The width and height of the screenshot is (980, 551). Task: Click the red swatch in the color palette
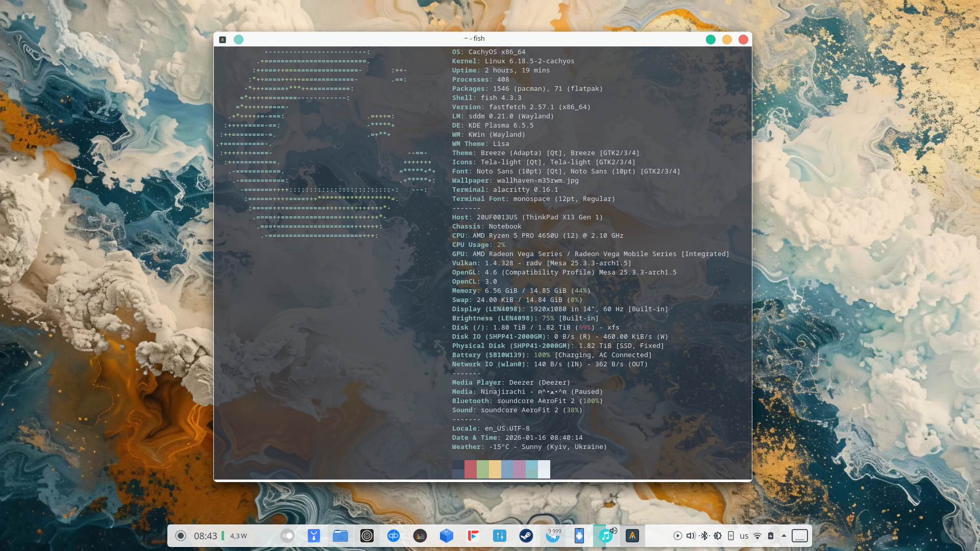click(470, 469)
